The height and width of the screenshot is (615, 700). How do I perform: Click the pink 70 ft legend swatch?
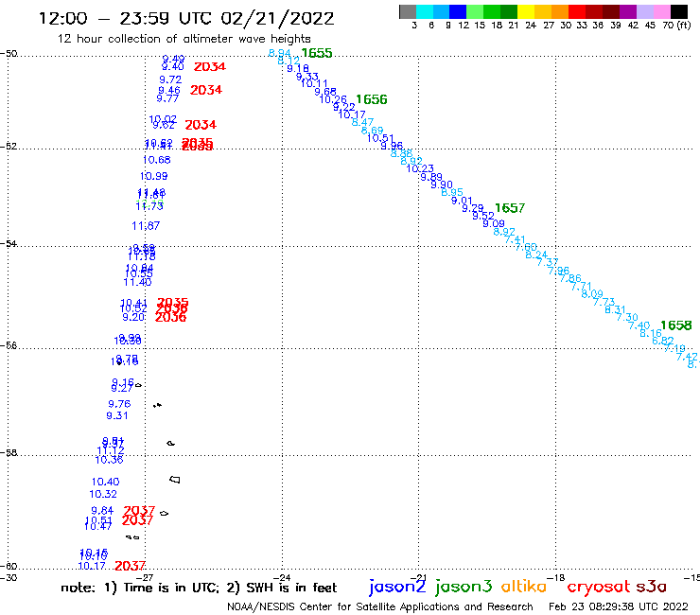coord(661,11)
